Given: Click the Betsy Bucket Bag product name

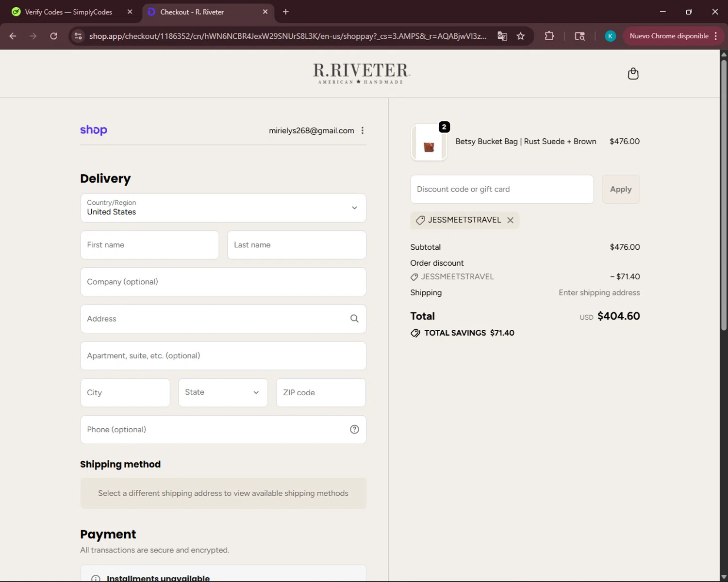Looking at the screenshot, I should pyautogui.click(x=526, y=142).
